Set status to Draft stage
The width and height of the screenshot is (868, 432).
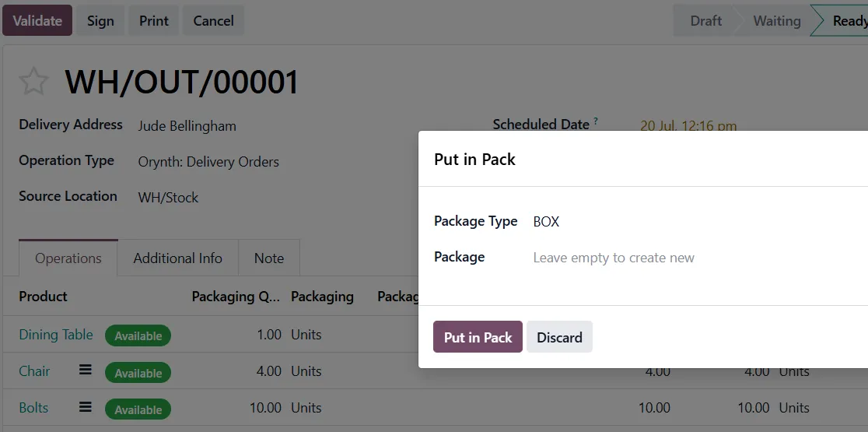[x=705, y=20]
